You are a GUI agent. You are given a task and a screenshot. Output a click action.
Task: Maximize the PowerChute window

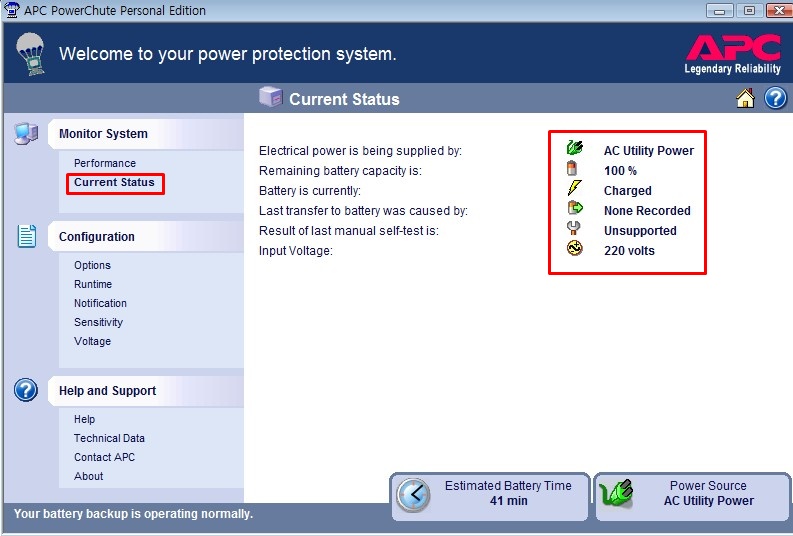click(x=749, y=10)
